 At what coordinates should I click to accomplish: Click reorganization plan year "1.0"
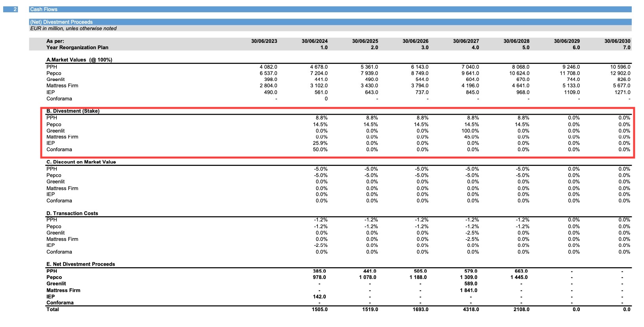coord(324,47)
